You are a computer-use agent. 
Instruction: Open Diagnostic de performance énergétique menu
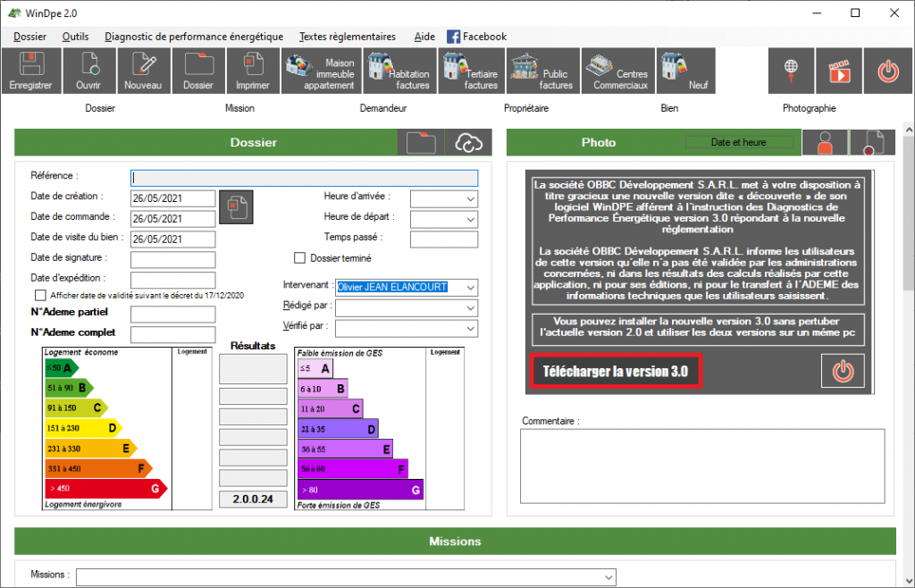coord(194,37)
